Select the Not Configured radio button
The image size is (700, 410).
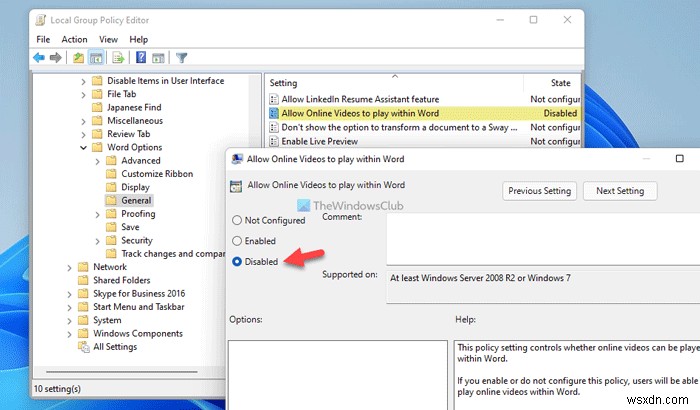coord(237,220)
